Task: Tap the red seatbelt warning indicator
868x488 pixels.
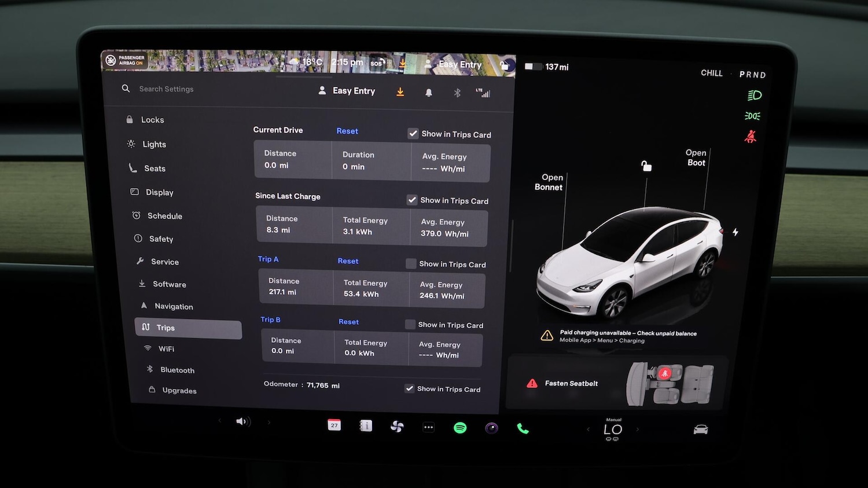Action: tap(751, 137)
